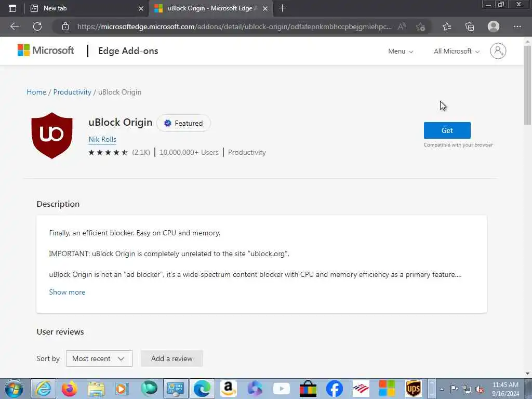Go to Home breadcrumb link
Viewport: 532px width, 399px height.
(36, 92)
